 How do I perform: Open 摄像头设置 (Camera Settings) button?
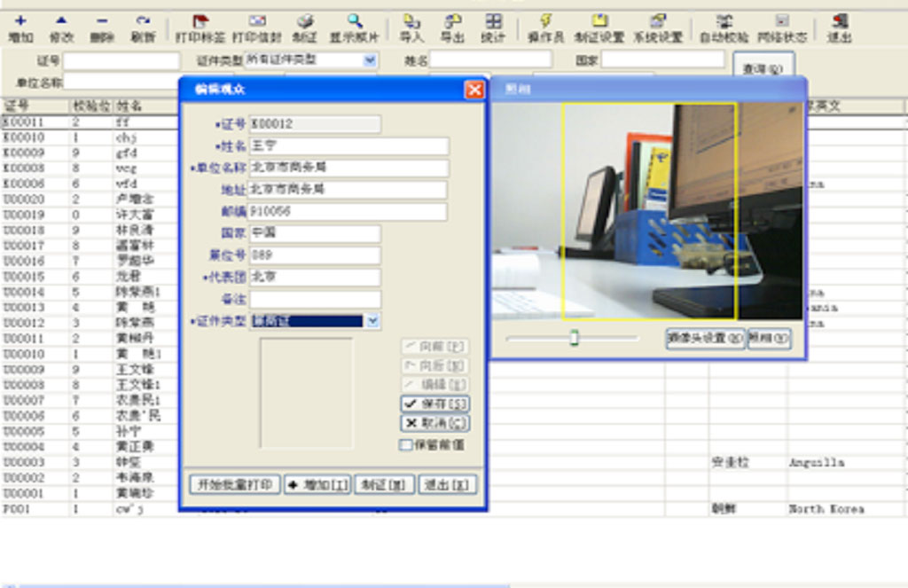[705, 339]
